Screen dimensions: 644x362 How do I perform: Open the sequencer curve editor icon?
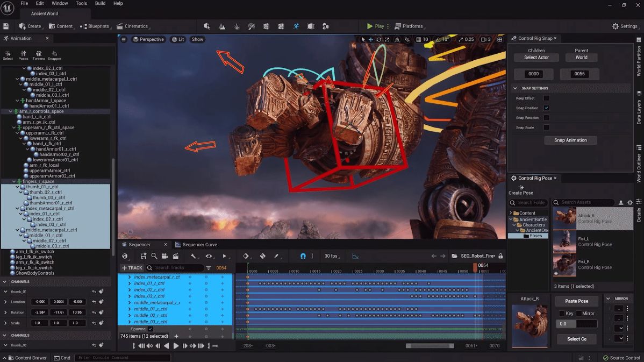(355, 256)
